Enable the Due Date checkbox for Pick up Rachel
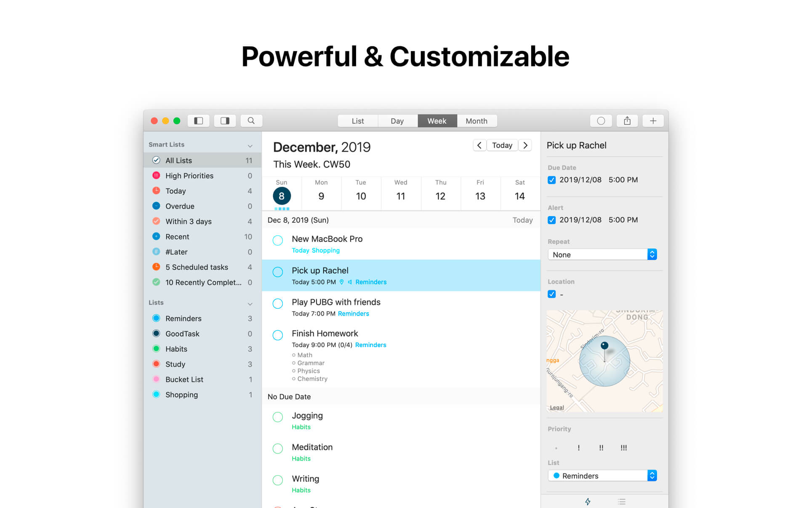This screenshot has width=812, height=508. click(551, 180)
